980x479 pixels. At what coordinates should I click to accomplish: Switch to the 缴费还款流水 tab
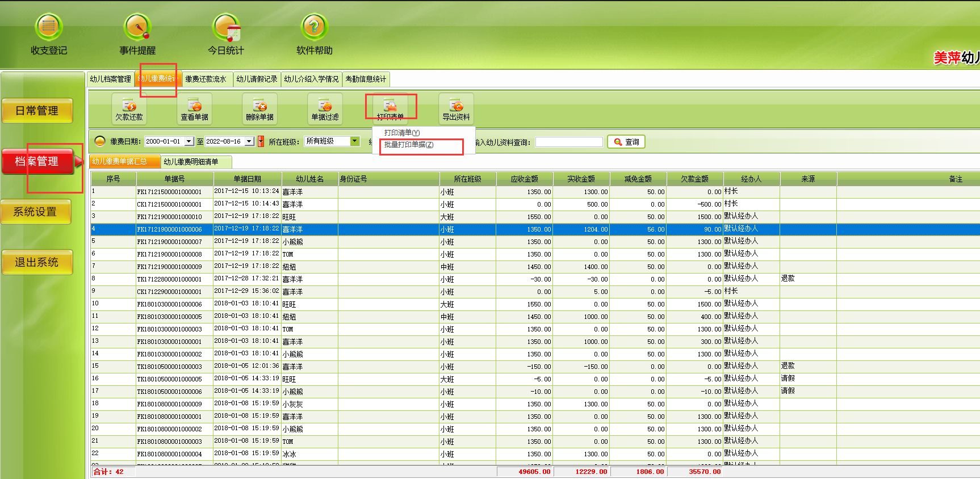click(206, 79)
